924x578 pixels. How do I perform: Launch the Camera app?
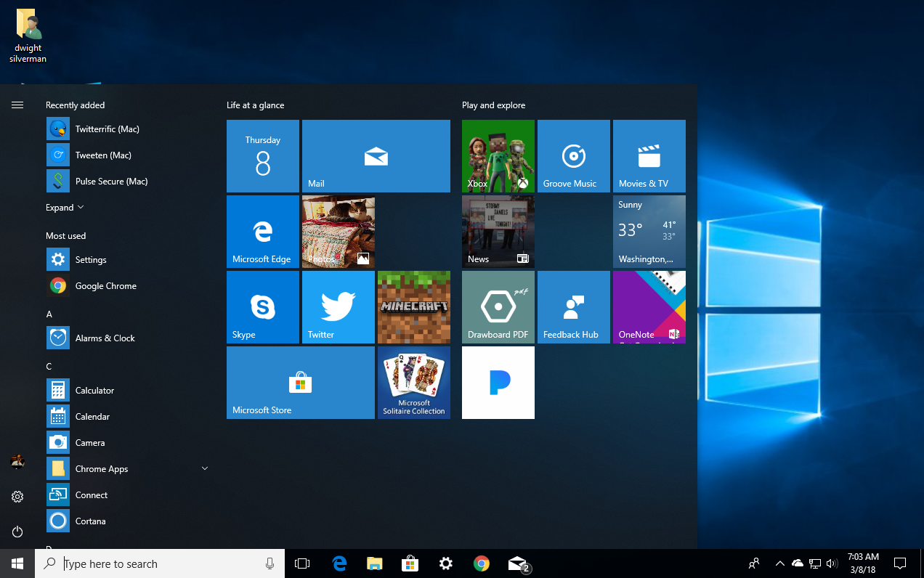tap(128, 443)
